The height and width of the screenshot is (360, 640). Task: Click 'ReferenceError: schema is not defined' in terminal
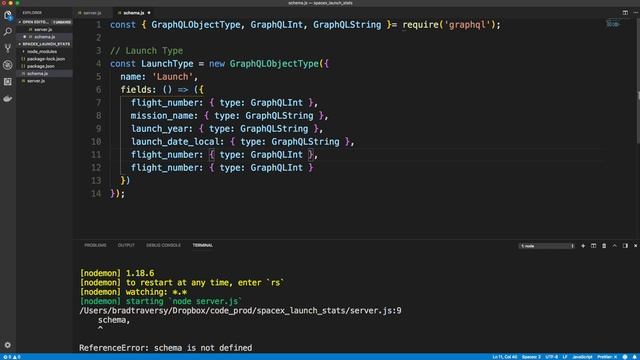(166, 348)
